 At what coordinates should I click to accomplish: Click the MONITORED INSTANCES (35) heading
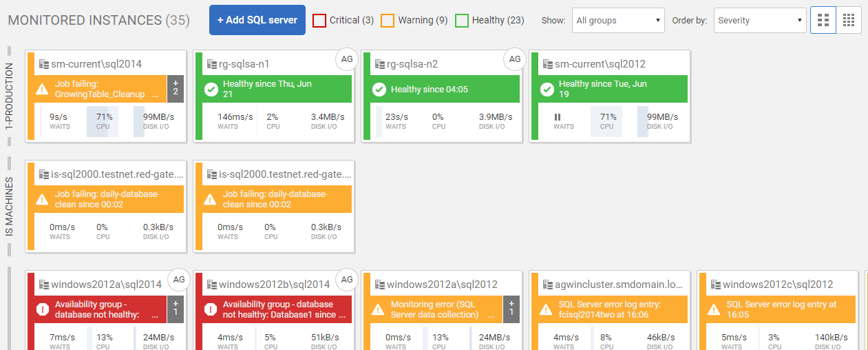pyautogui.click(x=98, y=21)
